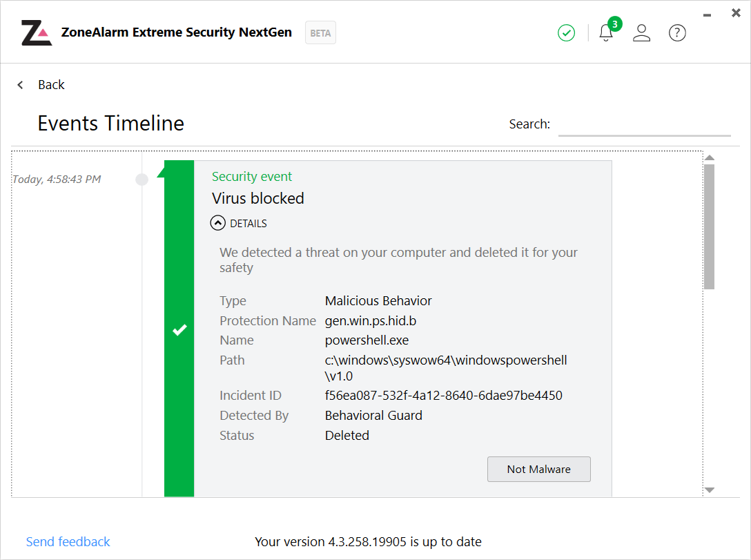The height and width of the screenshot is (560, 751).
Task: Click the white checkmark on green bar
Action: click(179, 330)
